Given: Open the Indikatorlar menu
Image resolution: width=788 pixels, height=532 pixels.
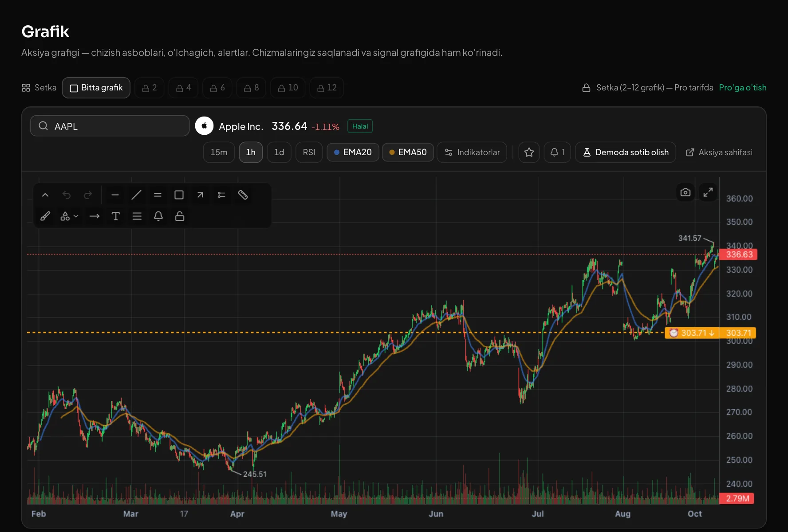Looking at the screenshot, I should tap(472, 153).
